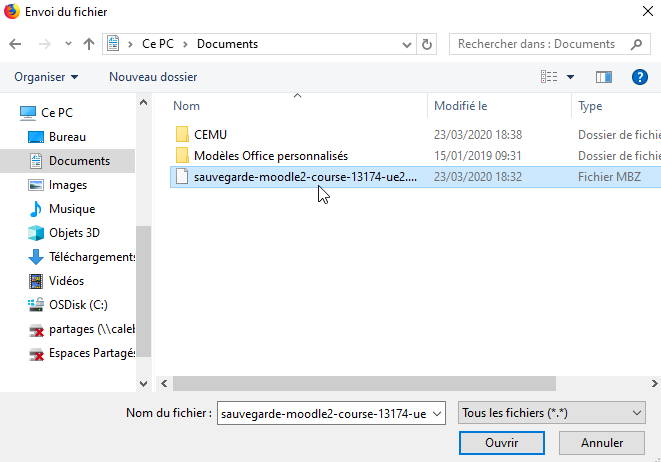Open the help question mark icon

[640, 76]
